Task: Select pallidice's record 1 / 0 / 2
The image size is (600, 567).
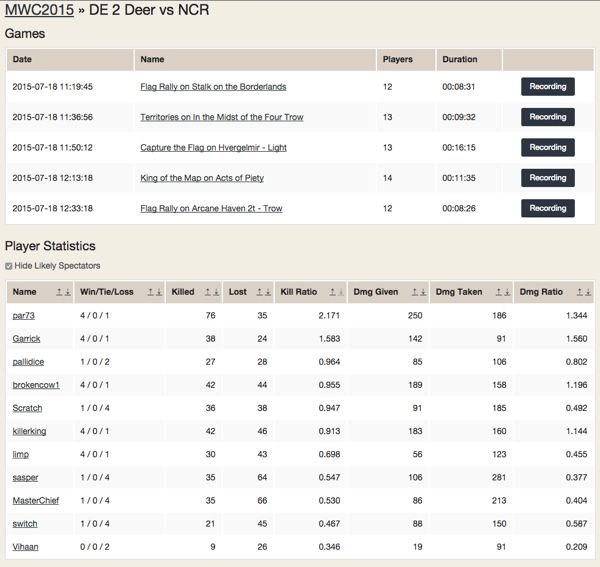Action: tap(95, 362)
